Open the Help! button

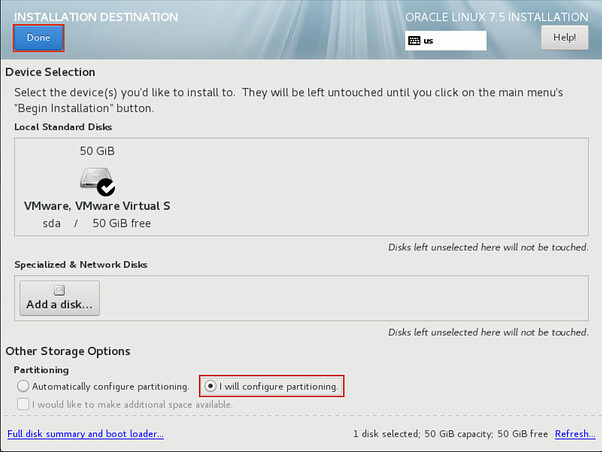tap(564, 38)
